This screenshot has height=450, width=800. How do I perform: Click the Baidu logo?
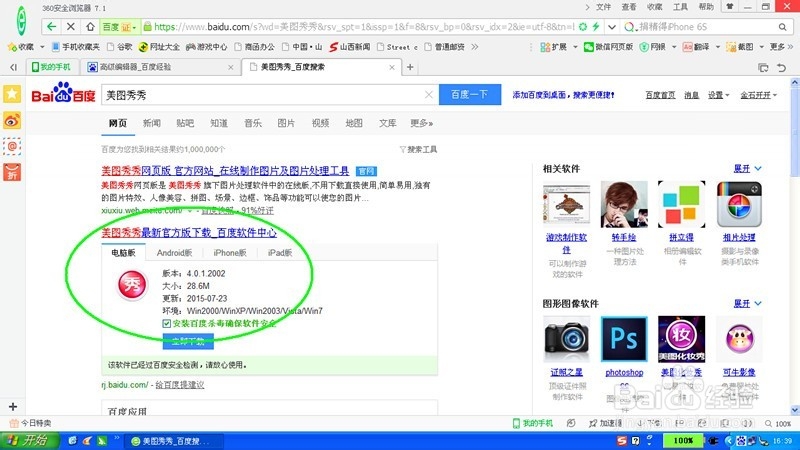click(x=63, y=93)
